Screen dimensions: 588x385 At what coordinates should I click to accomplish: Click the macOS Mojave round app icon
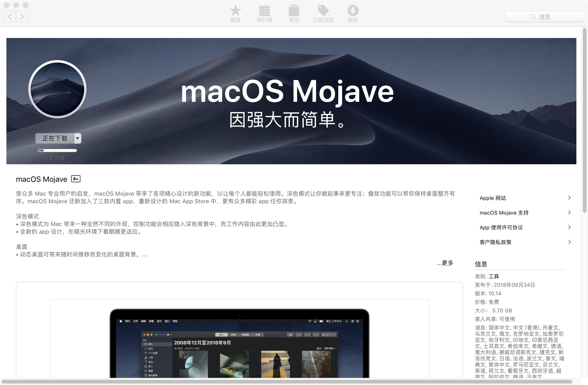57,89
